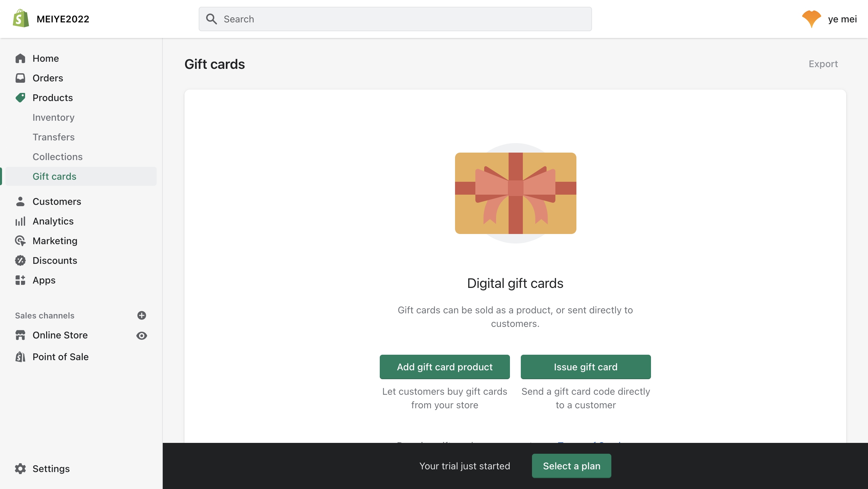Click the Add gift card product button
Image resolution: width=868 pixels, height=489 pixels.
pyautogui.click(x=445, y=367)
